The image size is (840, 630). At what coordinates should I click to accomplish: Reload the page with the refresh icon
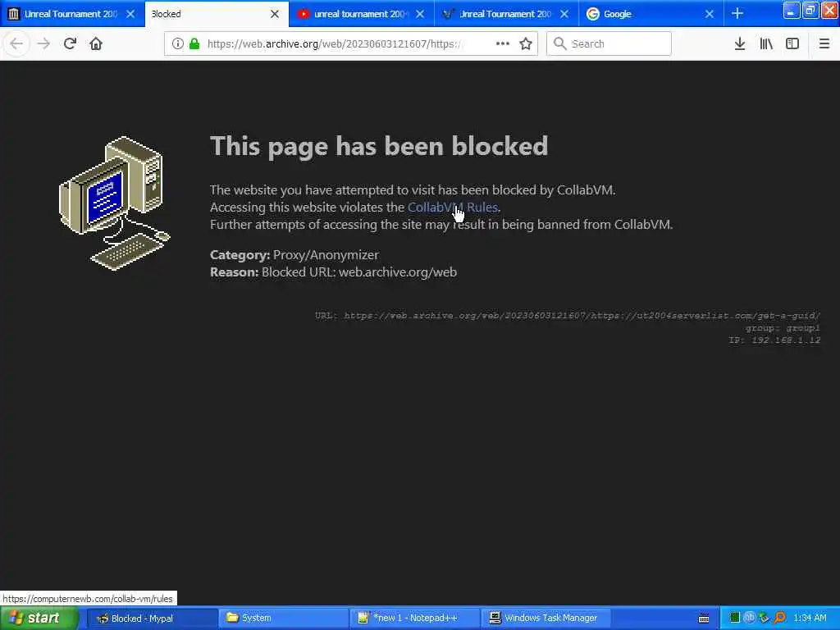(x=70, y=43)
